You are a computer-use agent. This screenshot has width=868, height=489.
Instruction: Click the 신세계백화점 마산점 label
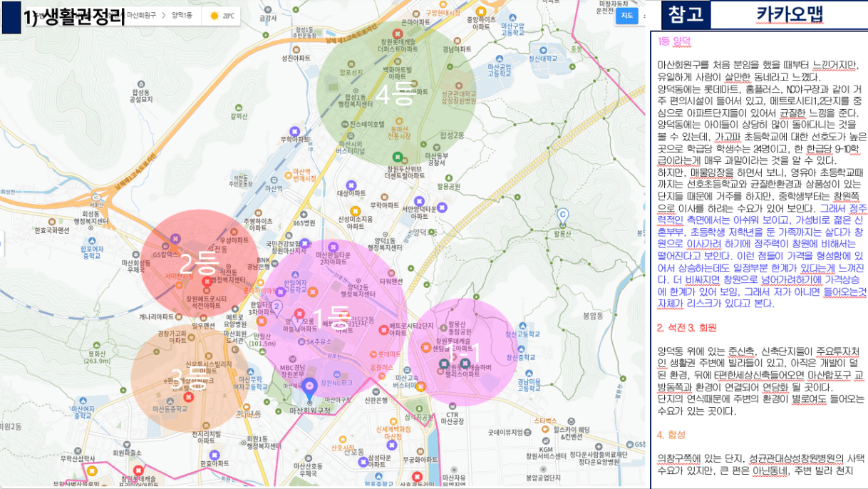(x=393, y=433)
